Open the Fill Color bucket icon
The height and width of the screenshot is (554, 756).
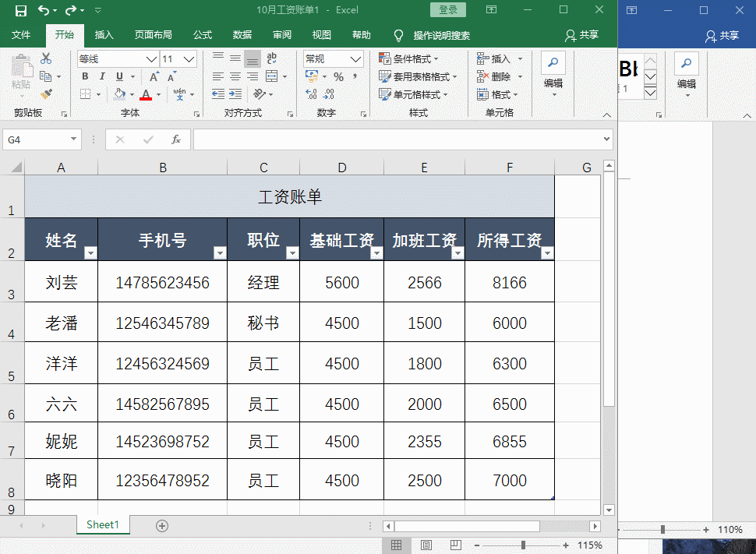pos(119,94)
